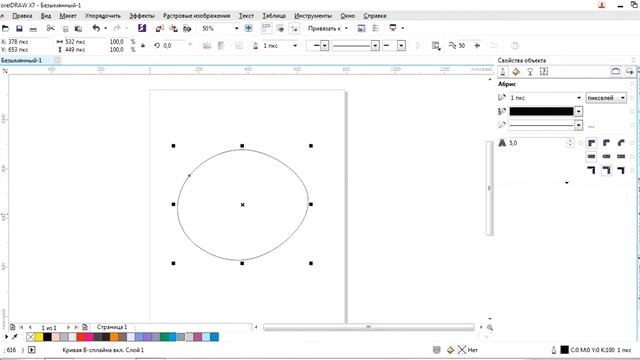640x360 pixels.
Task: Open the Текст menu
Action: coord(246,16)
